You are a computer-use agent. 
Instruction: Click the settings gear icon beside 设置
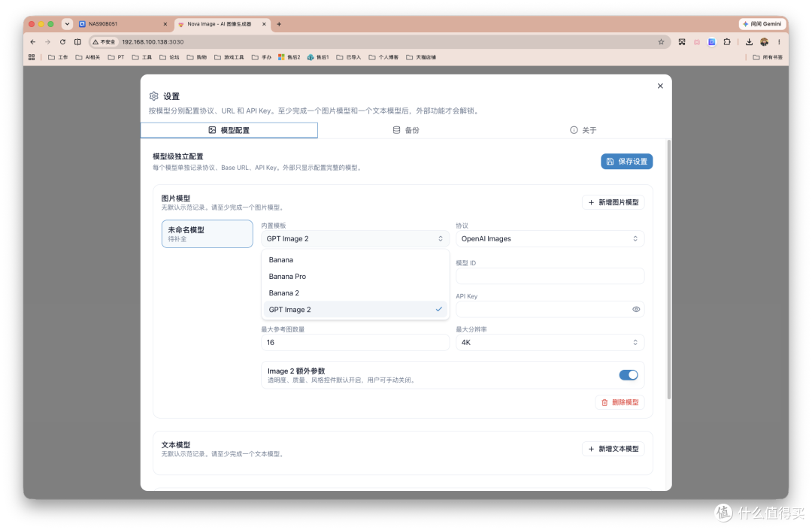(154, 95)
